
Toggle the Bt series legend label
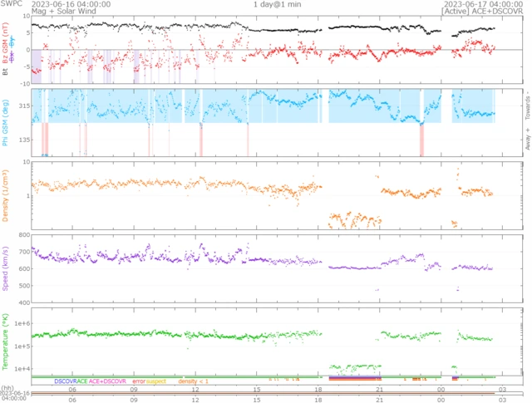(x=5, y=72)
